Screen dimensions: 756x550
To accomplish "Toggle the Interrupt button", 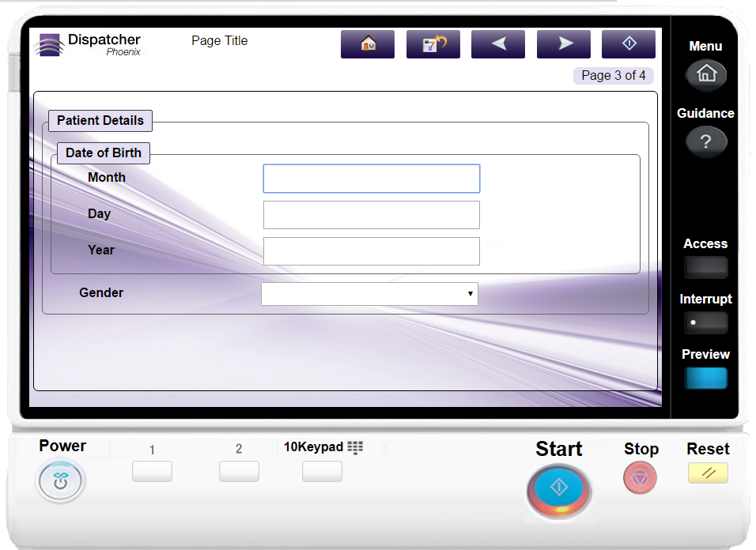I will click(706, 322).
